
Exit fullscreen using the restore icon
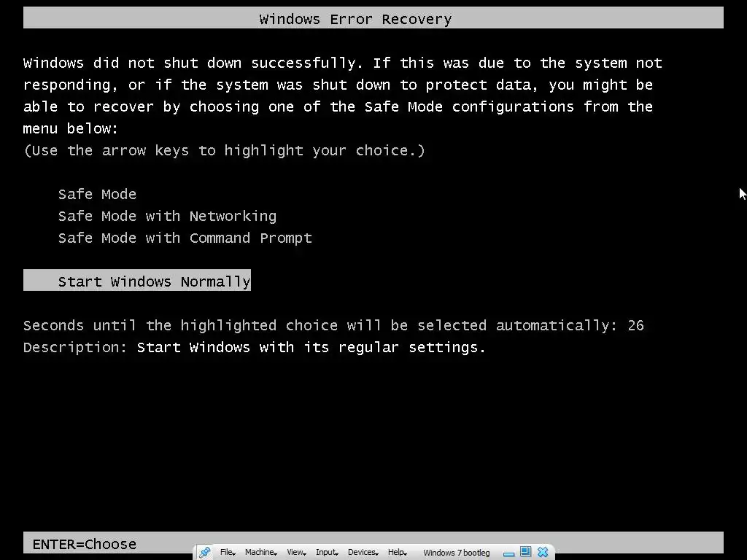tap(525, 551)
